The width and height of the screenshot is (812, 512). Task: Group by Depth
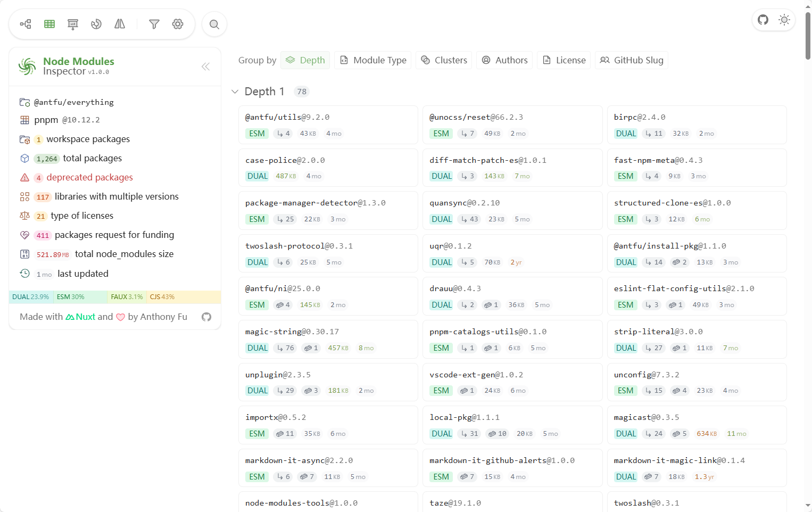(x=305, y=60)
